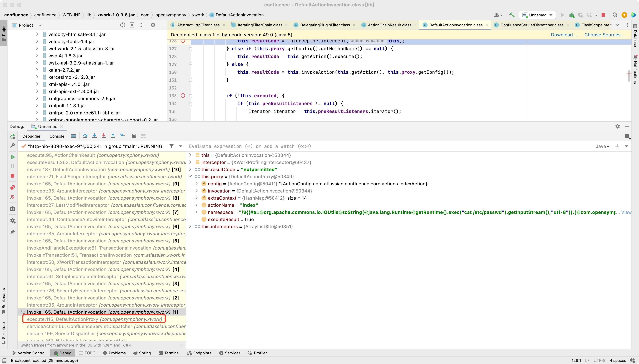Open thread selector dropdown arrow

pos(180,146)
